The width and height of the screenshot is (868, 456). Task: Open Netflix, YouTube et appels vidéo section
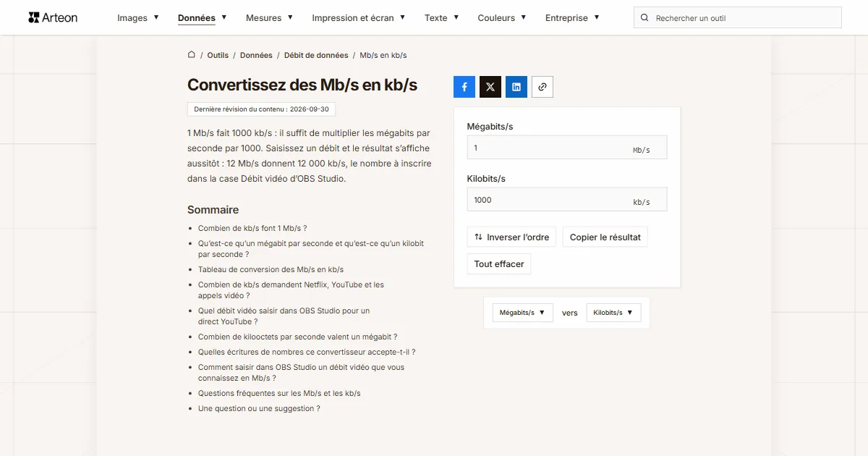(291, 290)
